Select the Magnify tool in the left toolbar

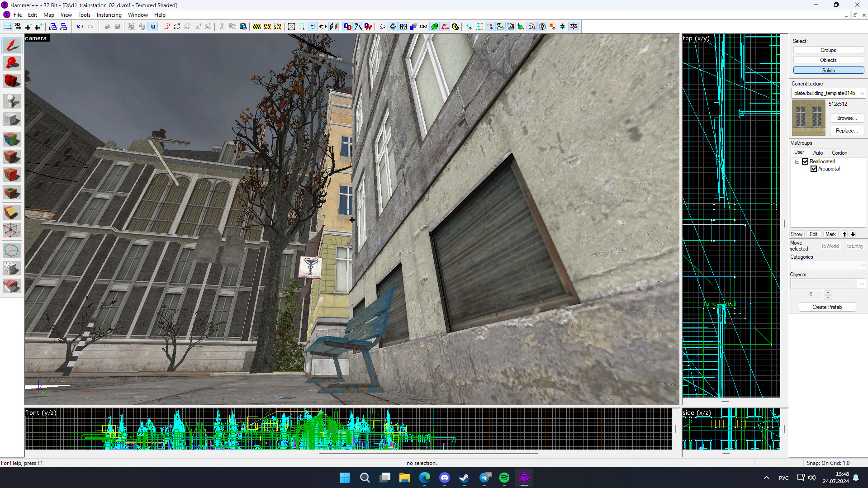(x=12, y=63)
